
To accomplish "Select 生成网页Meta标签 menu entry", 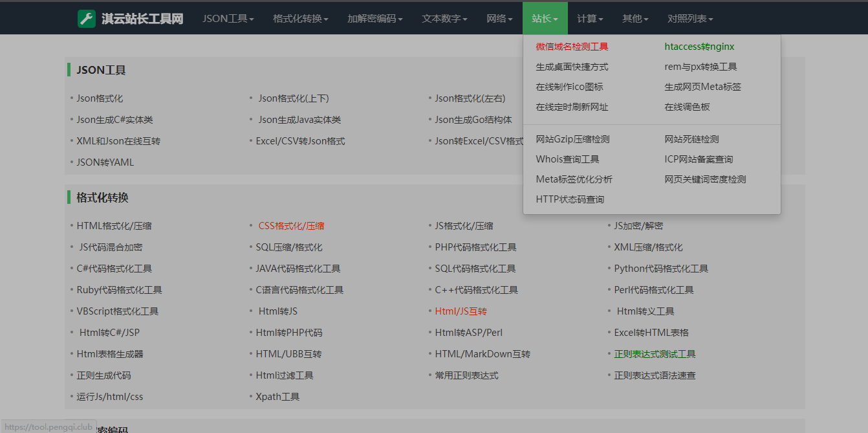I will pos(702,87).
